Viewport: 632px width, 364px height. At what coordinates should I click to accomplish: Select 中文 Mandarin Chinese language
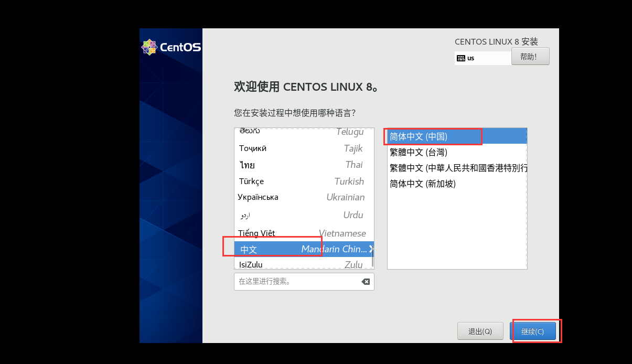[304, 249]
